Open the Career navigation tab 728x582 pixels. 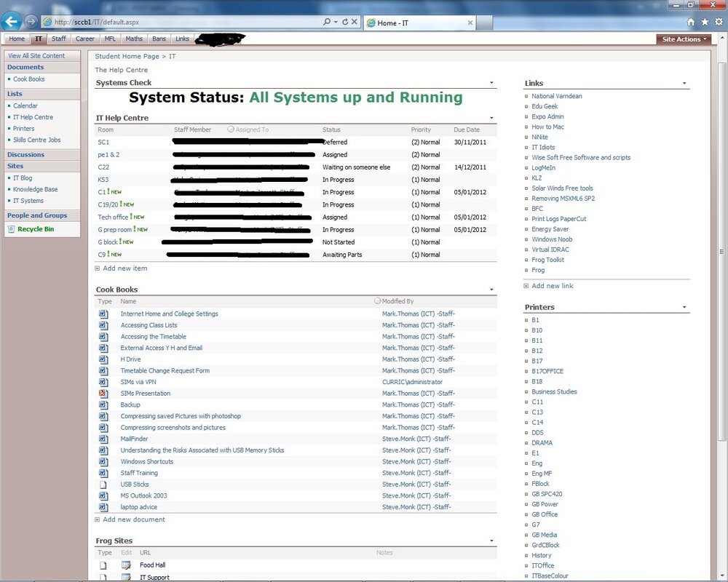[85, 39]
